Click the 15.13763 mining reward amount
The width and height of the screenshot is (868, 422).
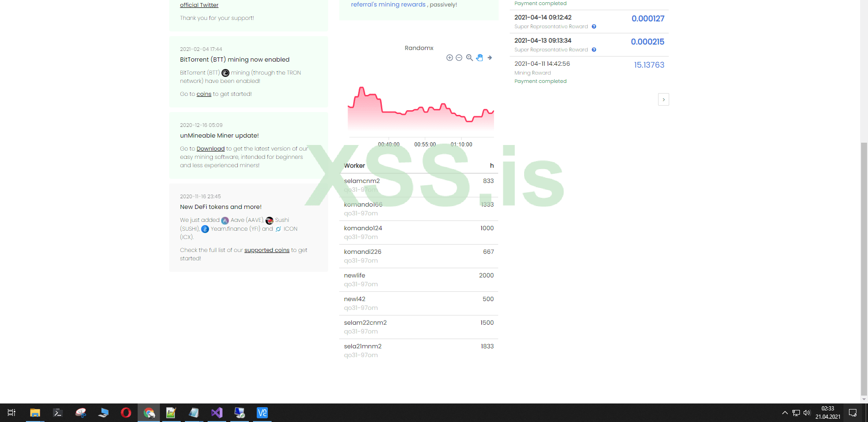(x=649, y=65)
